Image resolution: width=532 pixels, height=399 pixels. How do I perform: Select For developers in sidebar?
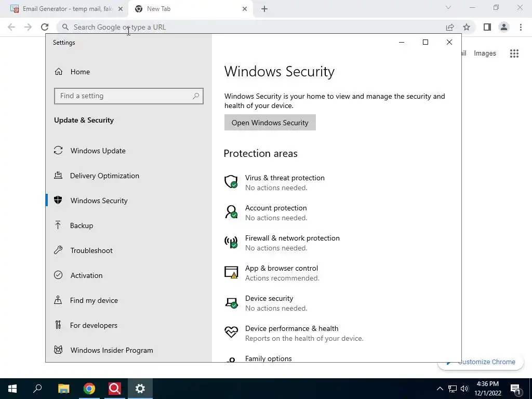pyautogui.click(x=129, y=325)
